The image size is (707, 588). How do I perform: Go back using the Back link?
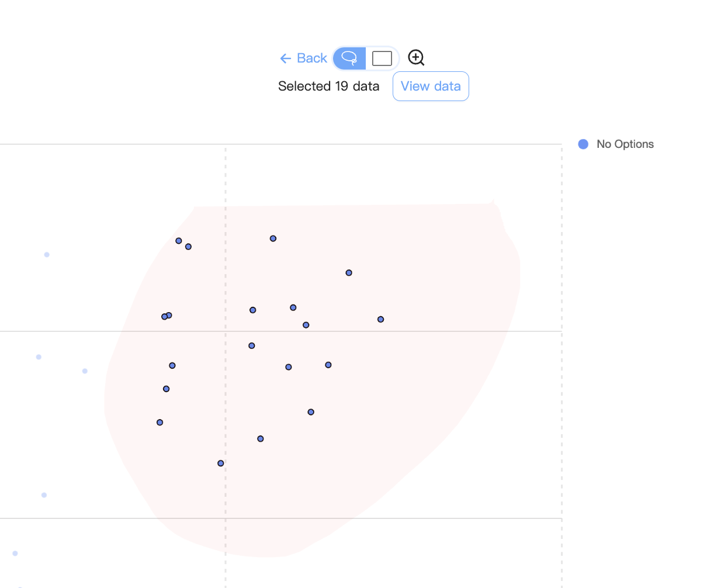point(312,58)
